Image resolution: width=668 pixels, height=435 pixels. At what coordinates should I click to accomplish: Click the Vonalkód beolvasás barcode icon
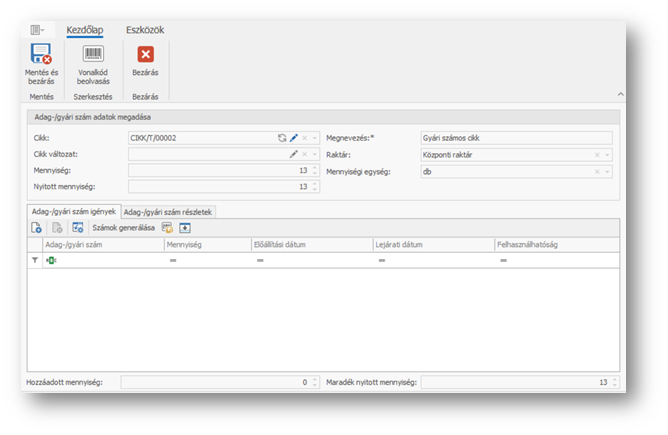click(x=94, y=55)
